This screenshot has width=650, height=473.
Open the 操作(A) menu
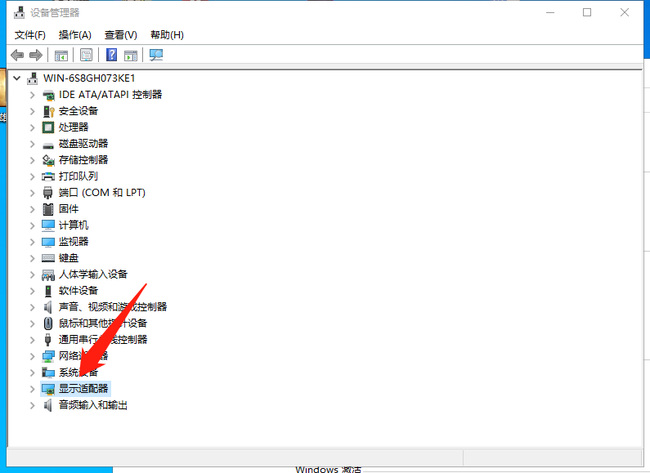(75, 35)
